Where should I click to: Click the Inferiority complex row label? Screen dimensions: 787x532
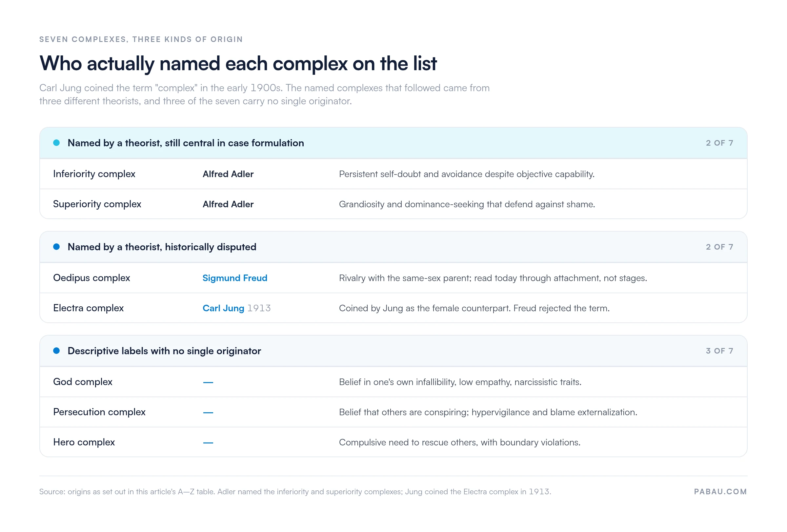coord(94,174)
